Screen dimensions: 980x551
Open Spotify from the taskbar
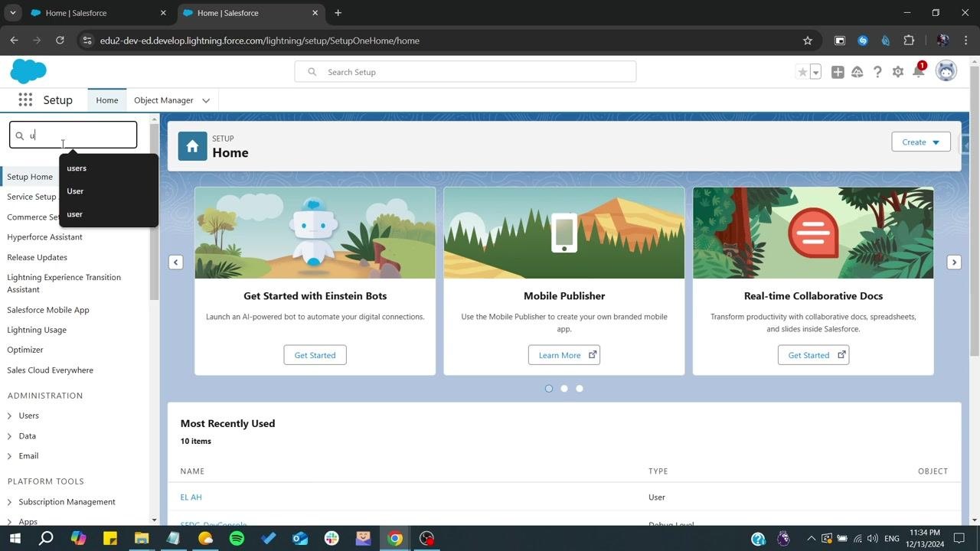(237, 538)
